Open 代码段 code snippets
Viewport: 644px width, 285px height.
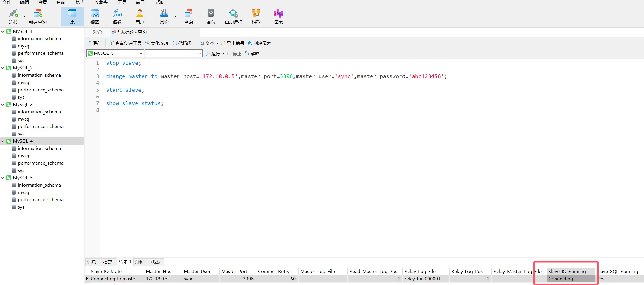click(x=182, y=43)
